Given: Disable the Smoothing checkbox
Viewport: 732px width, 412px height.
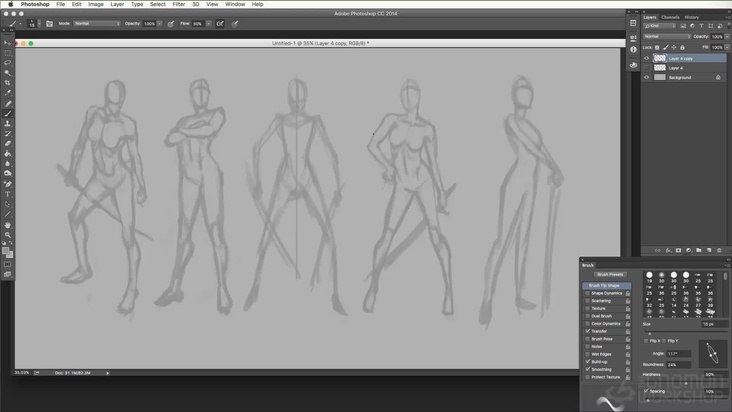Looking at the screenshot, I should click(587, 369).
